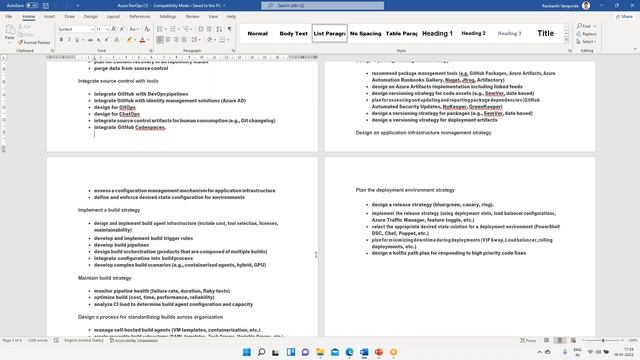640x360 pixels.
Task: Decrease font size with the shrink icon
Action: 122,29
